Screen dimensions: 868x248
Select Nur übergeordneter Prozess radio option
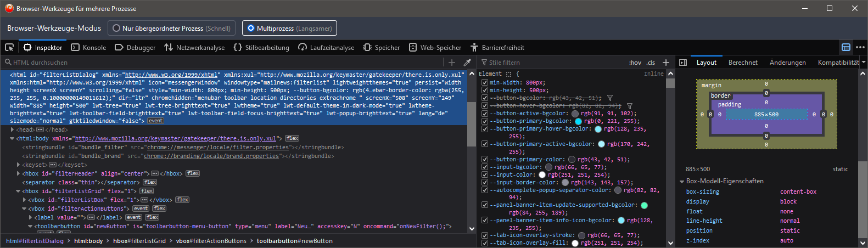click(x=172, y=28)
